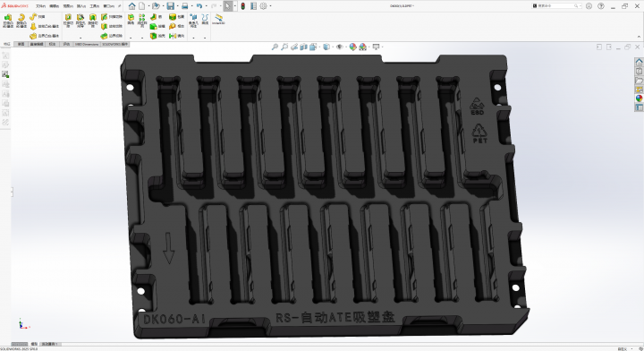Select the Revolved Cut tool
Screen dimensions: 644x351
click(x=93, y=21)
